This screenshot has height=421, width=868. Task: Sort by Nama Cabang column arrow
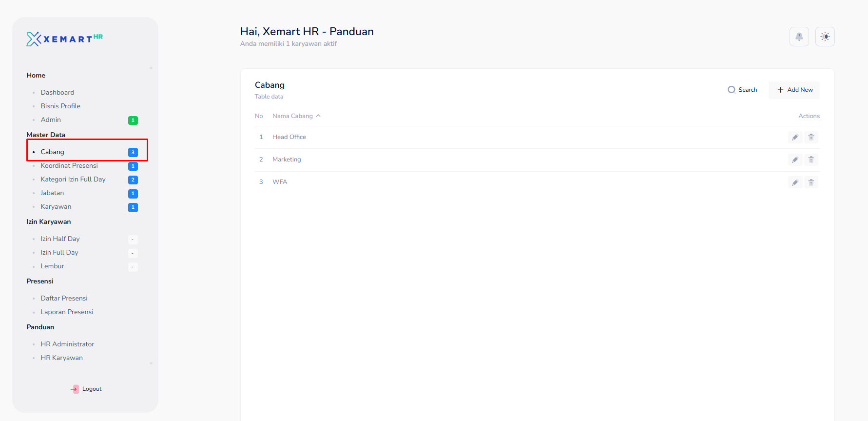tap(318, 116)
